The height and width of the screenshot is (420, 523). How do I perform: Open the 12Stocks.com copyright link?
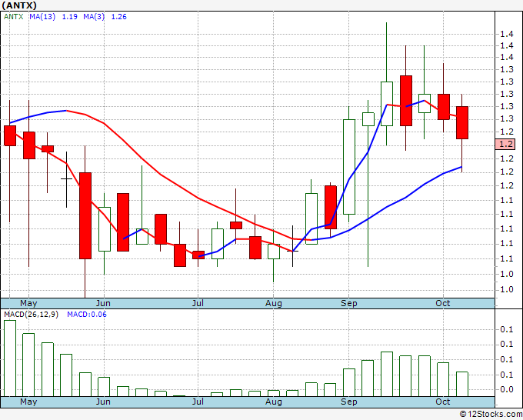tap(491, 414)
